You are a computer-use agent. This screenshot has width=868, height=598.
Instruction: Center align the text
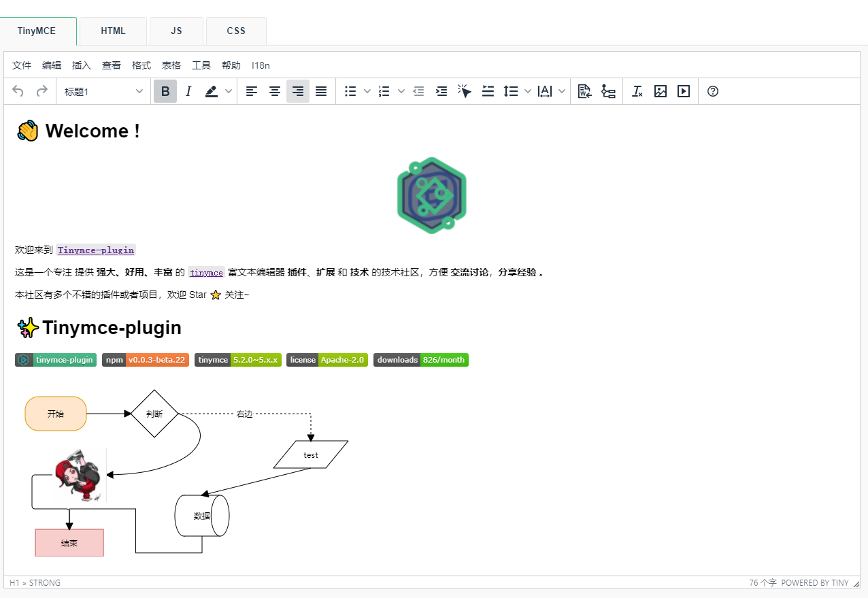point(275,91)
